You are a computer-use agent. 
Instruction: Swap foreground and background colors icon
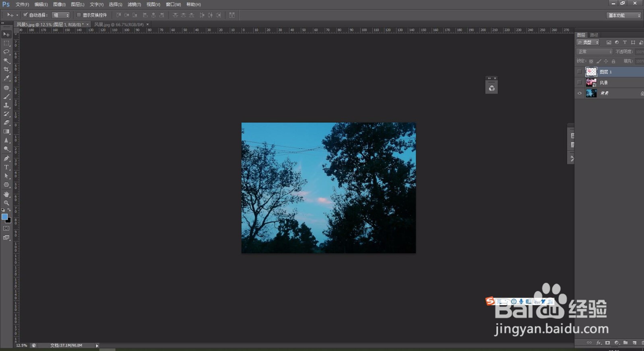pos(9,210)
